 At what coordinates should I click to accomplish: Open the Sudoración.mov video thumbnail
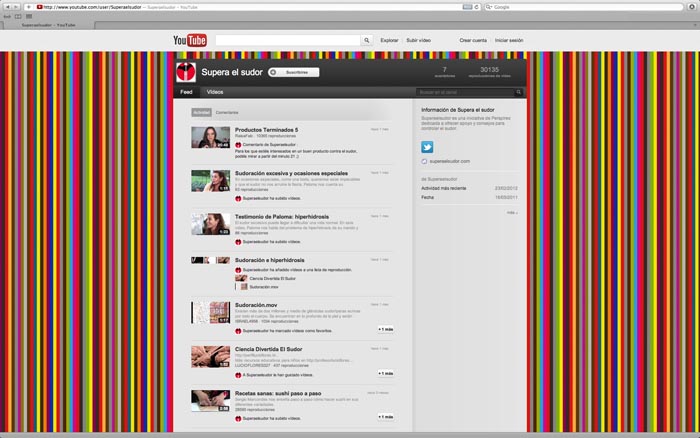point(210,313)
